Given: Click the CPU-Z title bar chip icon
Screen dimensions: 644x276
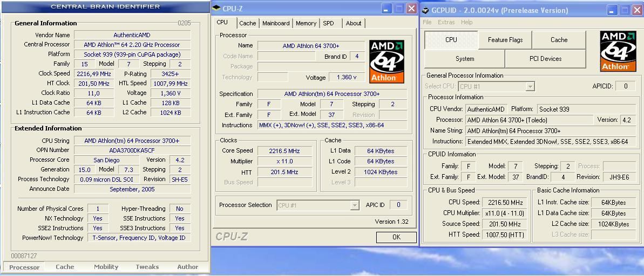Looking at the screenshot, I should tap(217, 9).
